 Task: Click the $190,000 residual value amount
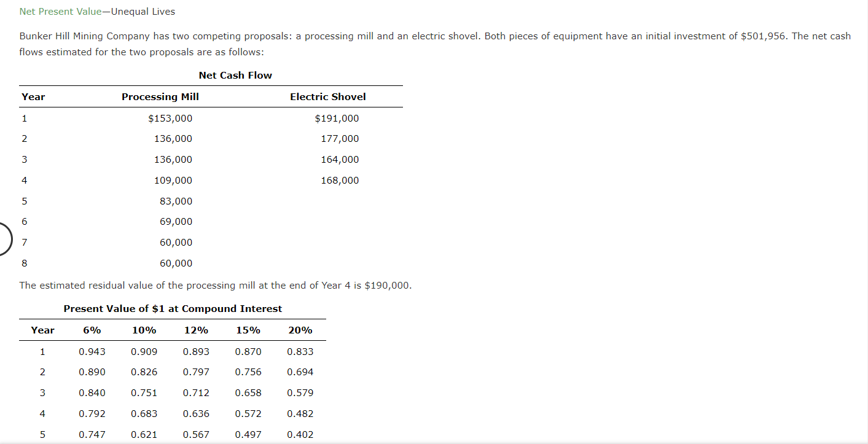[386, 286]
